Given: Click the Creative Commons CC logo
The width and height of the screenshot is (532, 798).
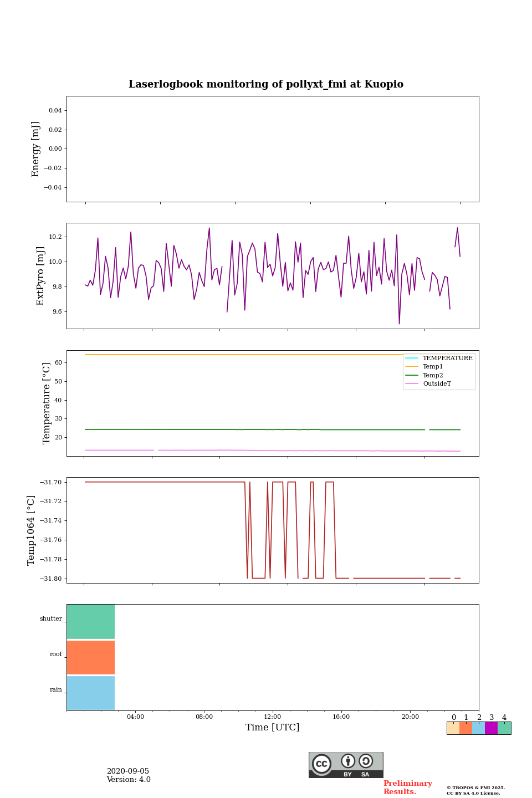Looking at the screenshot, I should [x=321, y=764].
